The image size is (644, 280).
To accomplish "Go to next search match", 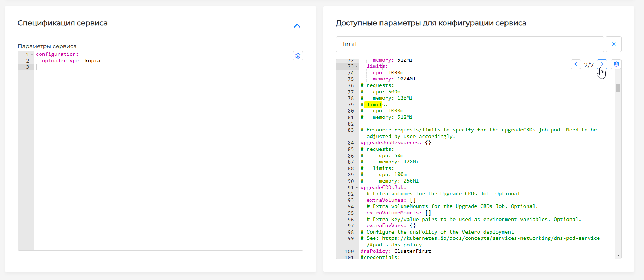I will [x=602, y=64].
